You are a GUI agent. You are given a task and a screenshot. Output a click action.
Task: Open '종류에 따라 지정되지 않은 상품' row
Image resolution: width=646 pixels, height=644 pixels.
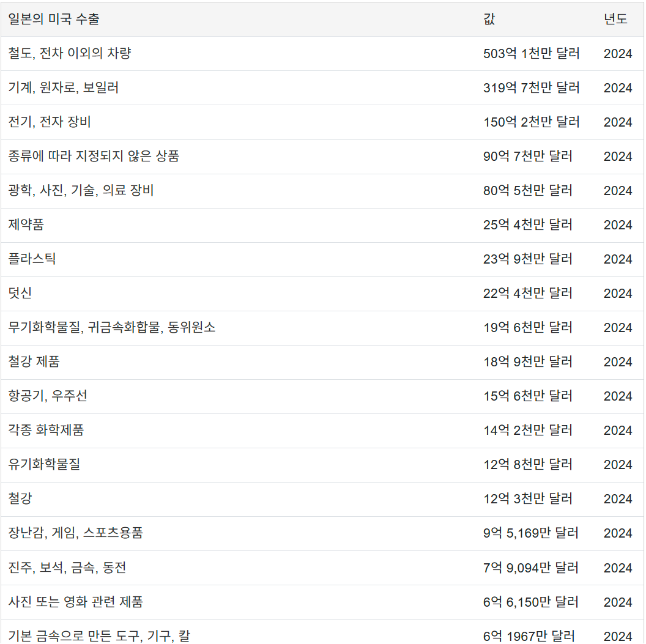pyautogui.click(x=94, y=156)
